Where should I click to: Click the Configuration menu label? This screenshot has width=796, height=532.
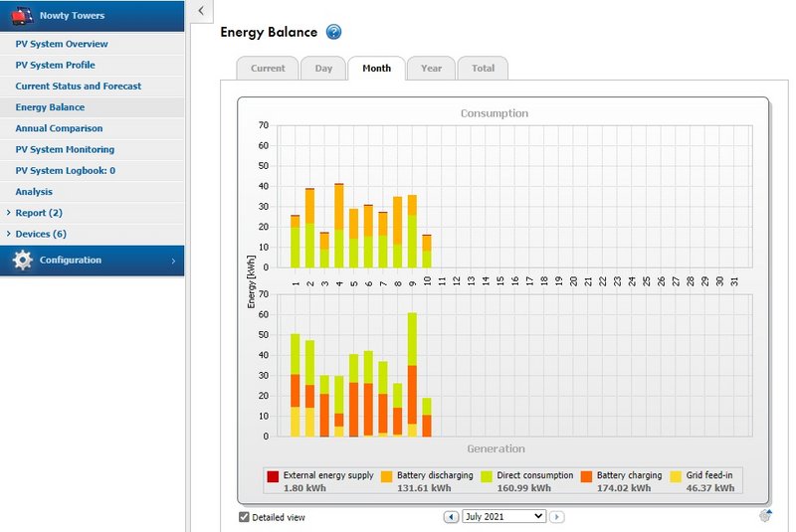click(x=71, y=260)
